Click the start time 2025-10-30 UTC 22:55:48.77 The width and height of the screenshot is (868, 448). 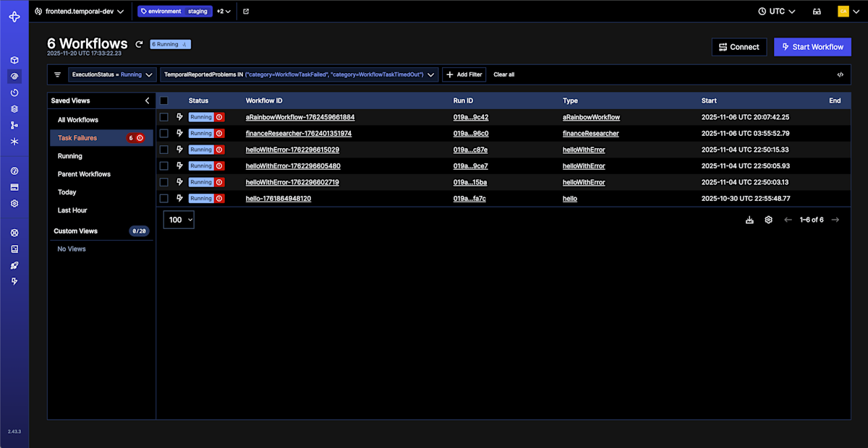click(x=745, y=199)
